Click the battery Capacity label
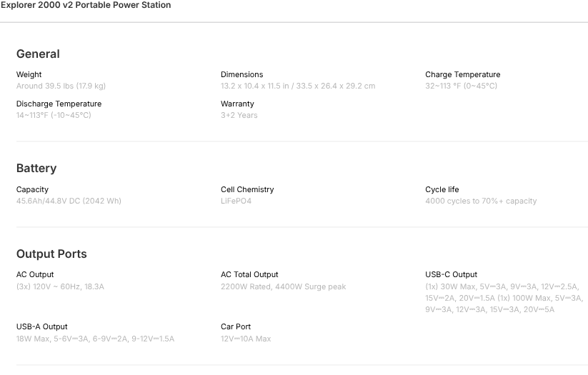Screen dimensions: 588x375 [32, 189]
